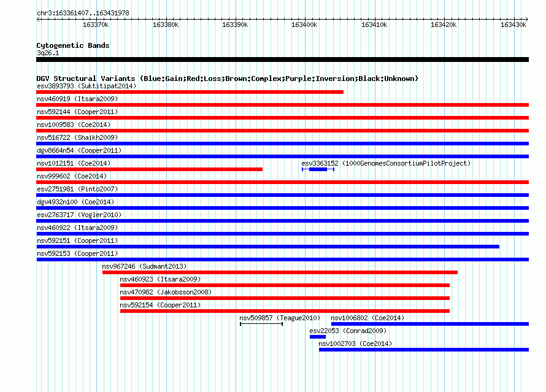Click the blue bar under dgv4932n100
The image size is (546, 392).
coord(282,208)
